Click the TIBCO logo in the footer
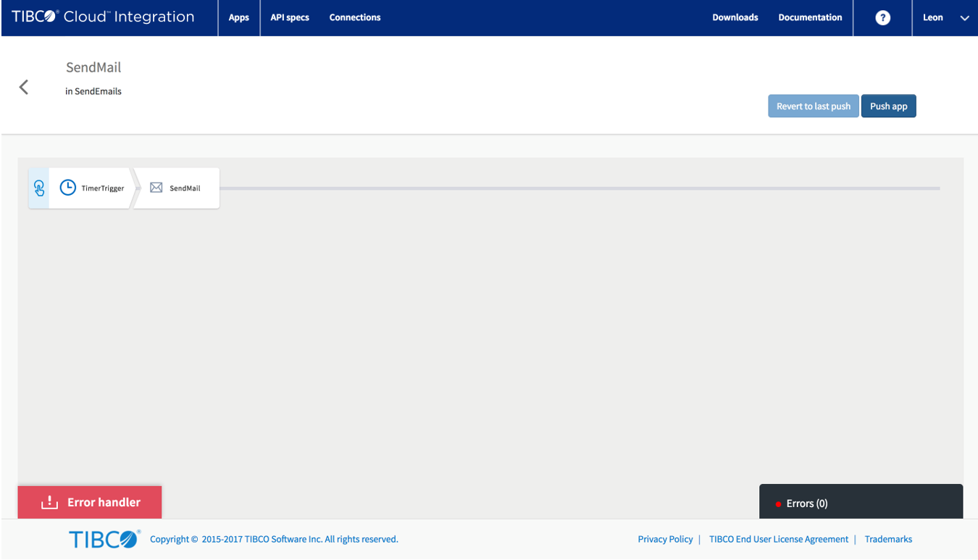The width and height of the screenshot is (978, 560). point(104,539)
